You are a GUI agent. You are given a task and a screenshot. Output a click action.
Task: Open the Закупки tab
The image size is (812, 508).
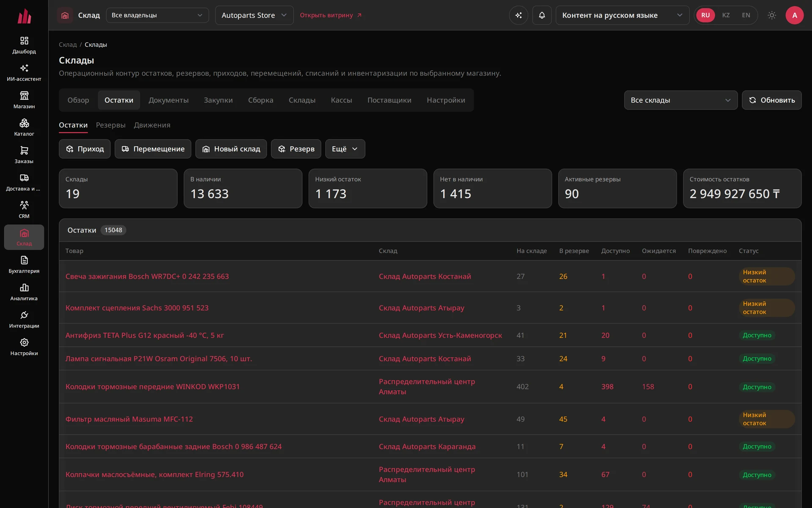[x=218, y=100]
